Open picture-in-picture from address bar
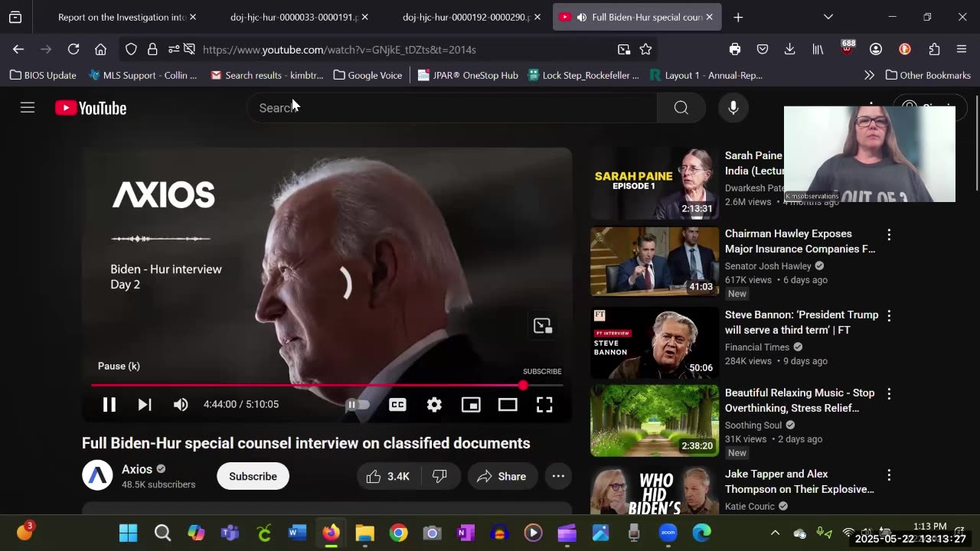Screen dimensions: 980x551 (624, 49)
